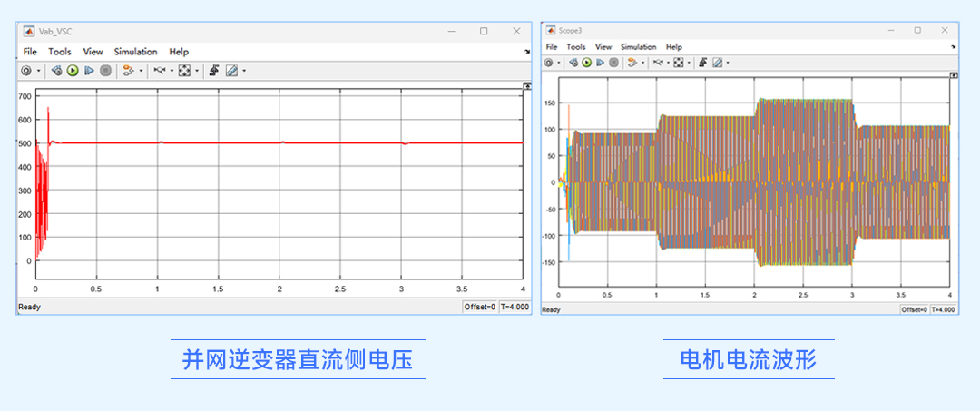Expand zoom tool dropdown arrow in Scope3
980x411 pixels.
pos(668,64)
